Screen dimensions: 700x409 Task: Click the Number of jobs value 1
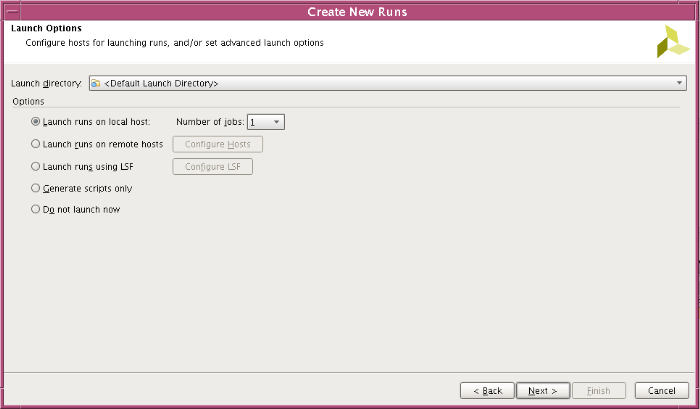pyautogui.click(x=256, y=122)
